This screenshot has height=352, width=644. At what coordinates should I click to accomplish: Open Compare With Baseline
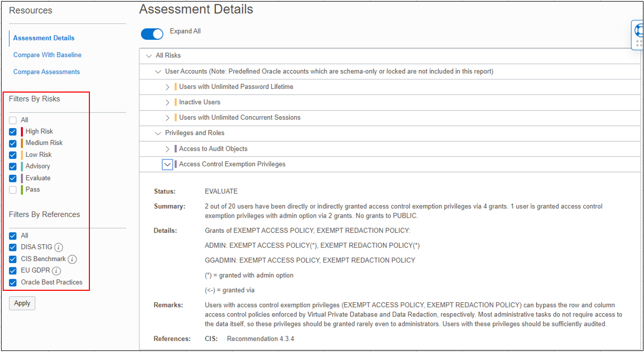[x=48, y=55]
